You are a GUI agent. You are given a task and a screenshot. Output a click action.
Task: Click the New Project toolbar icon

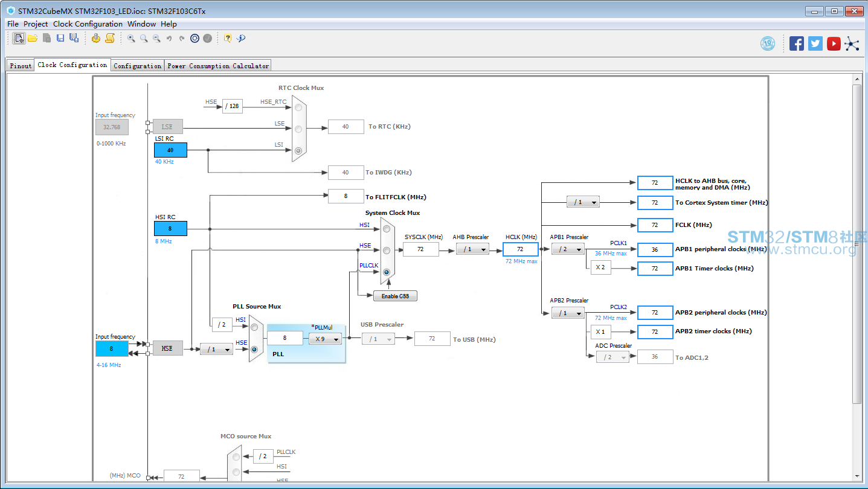click(x=19, y=38)
